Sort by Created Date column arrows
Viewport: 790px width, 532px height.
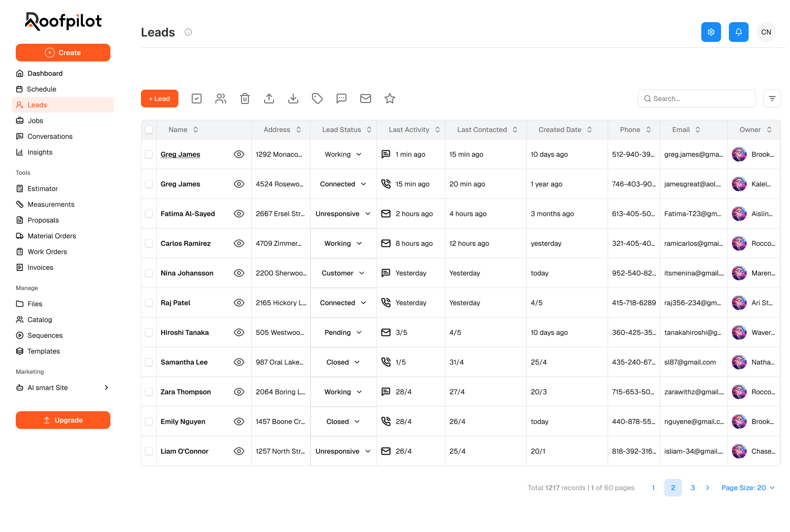coord(589,130)
